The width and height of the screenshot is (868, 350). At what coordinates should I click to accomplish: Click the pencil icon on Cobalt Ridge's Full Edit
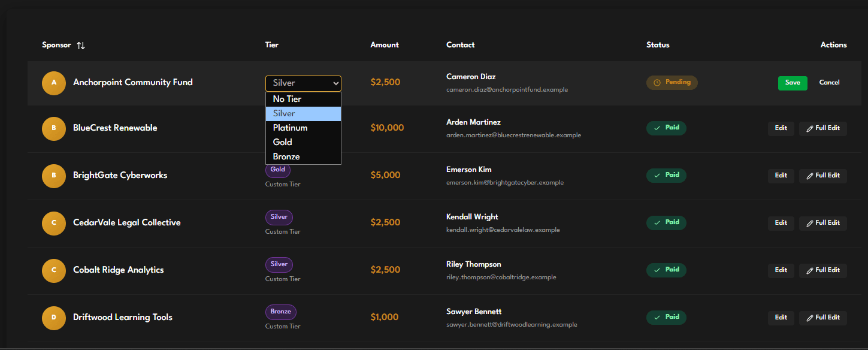[809, 270]
